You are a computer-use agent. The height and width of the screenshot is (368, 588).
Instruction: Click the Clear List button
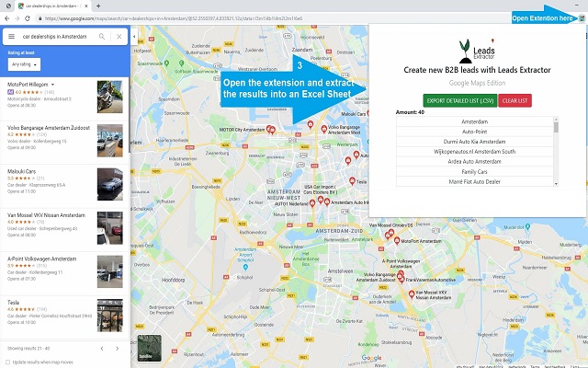click(x=514, y=100)
